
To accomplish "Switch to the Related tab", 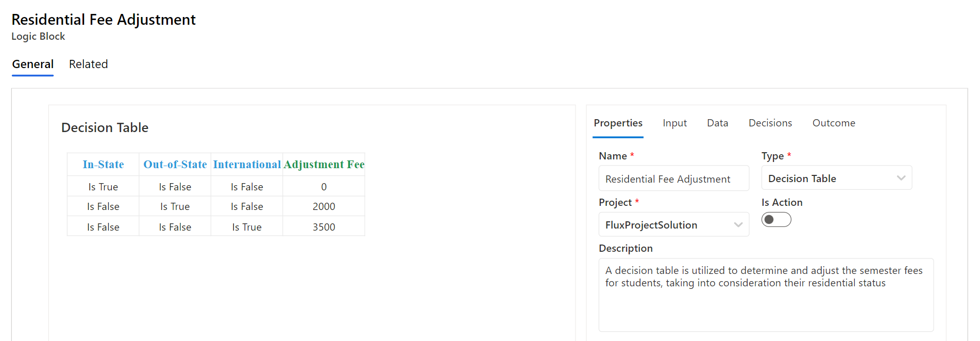I will tap(88, 64).
